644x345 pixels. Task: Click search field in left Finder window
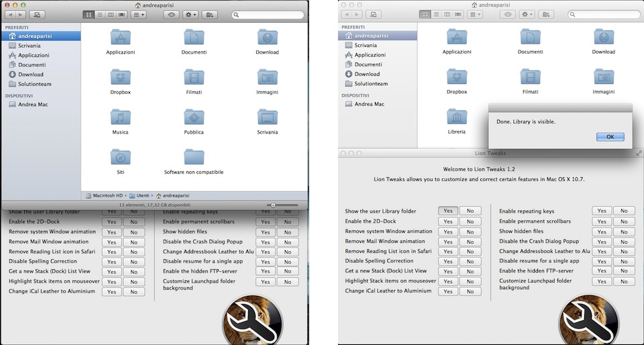point(268,15)
